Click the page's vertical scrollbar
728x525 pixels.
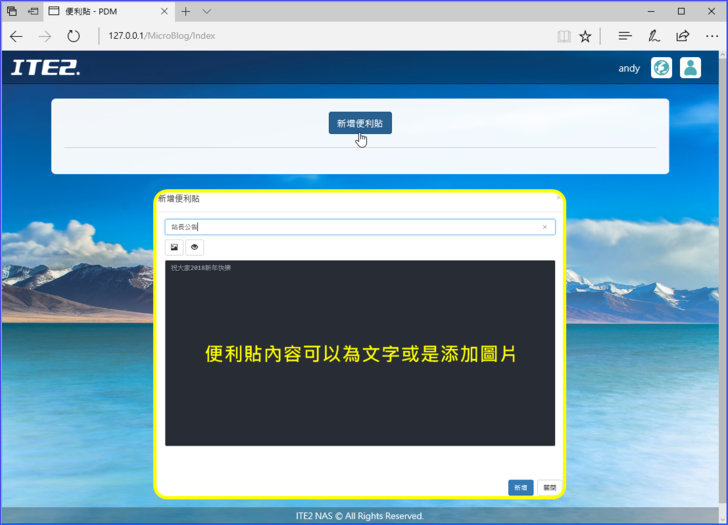pos(722,279)
